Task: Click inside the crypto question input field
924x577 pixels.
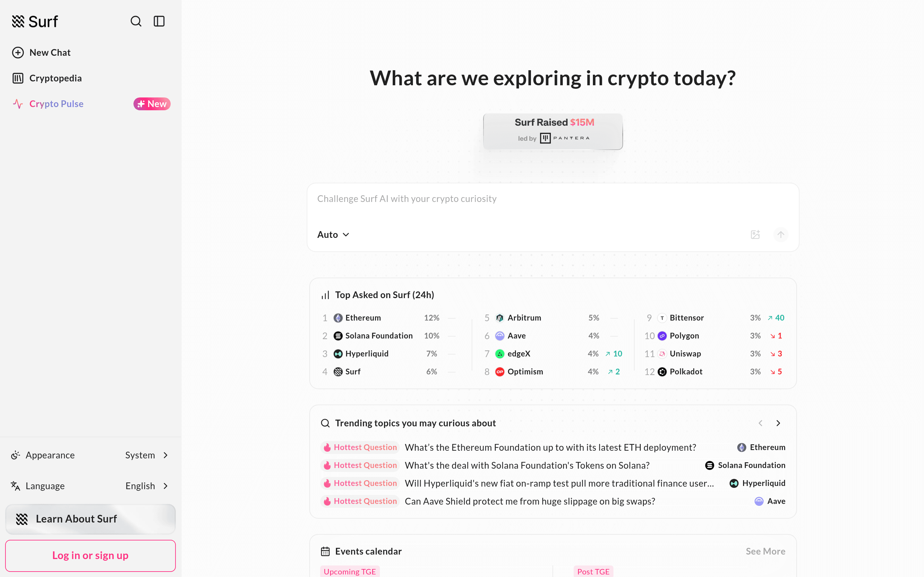Action: (x=552, y=198)
